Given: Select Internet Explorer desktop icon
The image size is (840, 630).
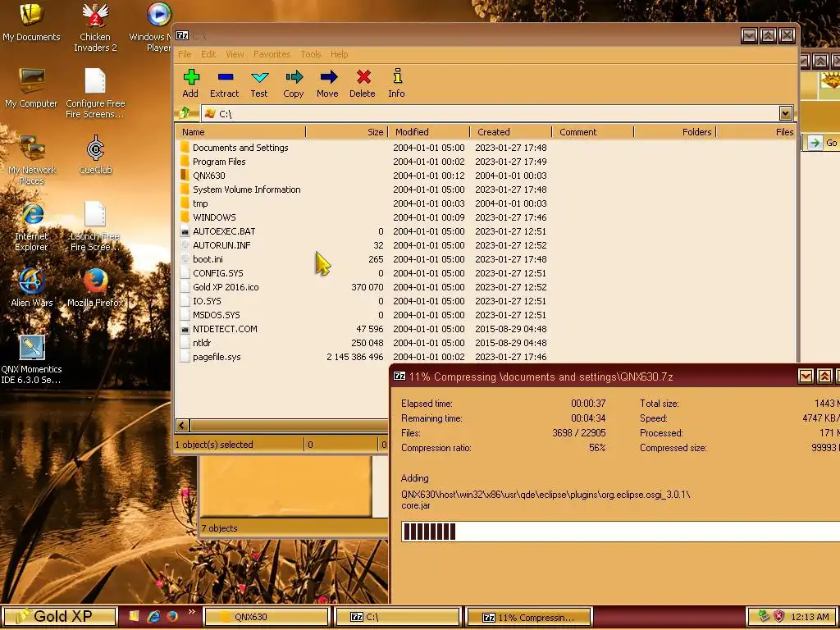Looking at the screenshot, I should 32,227.
